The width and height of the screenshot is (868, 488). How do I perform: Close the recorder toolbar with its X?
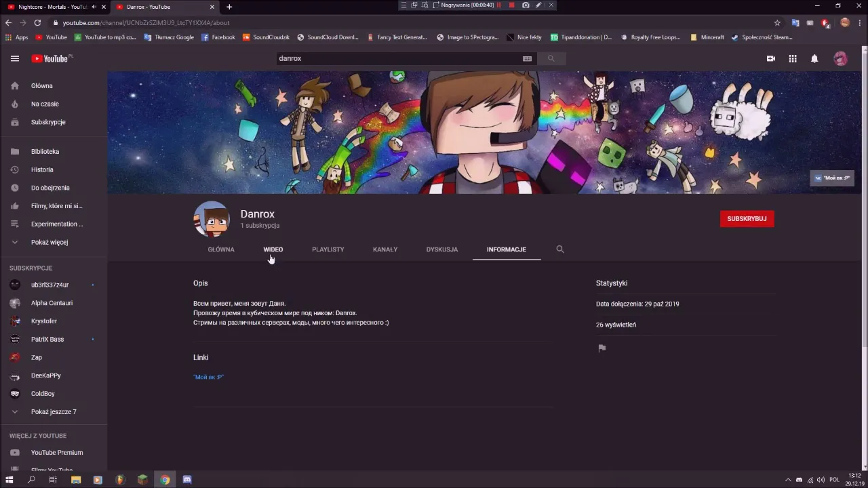[551, 5]
